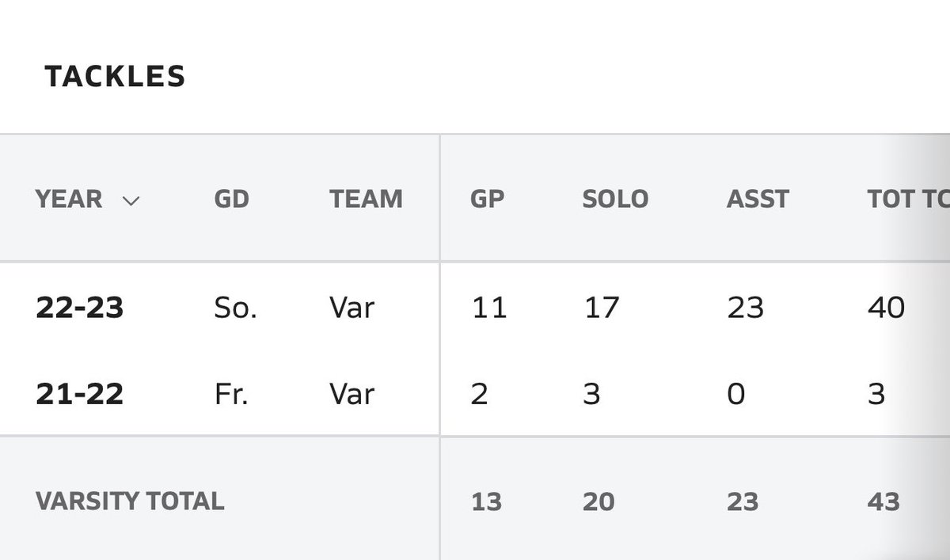Sort table by YEAR column header
Screen dimensions: 950x560
69,199
